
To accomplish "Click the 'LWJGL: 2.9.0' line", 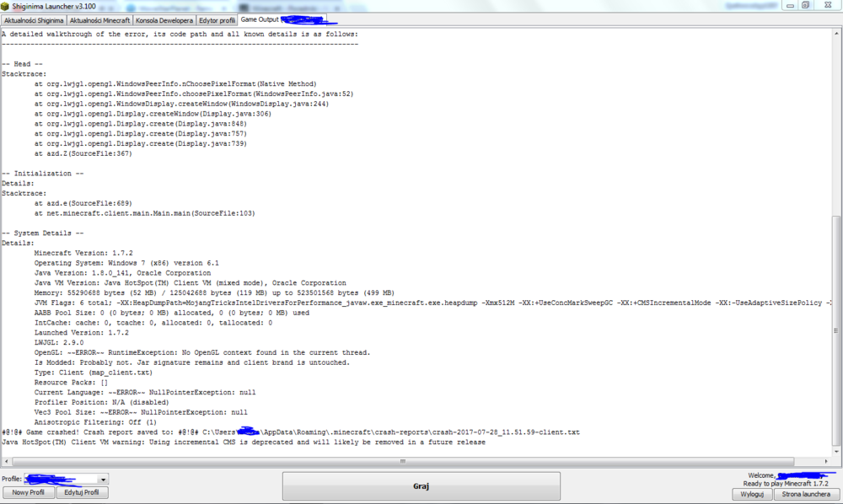I will click(59, 343).
